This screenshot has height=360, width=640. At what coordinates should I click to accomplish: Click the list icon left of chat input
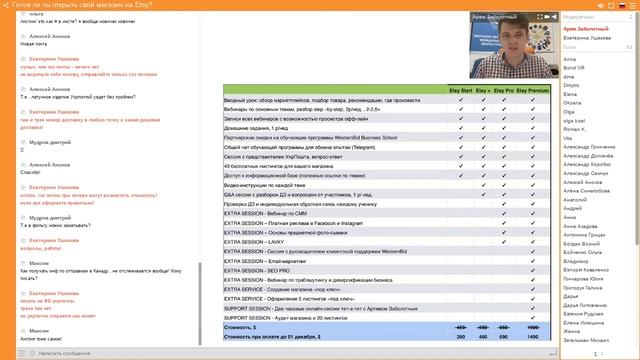pos(22,353)
